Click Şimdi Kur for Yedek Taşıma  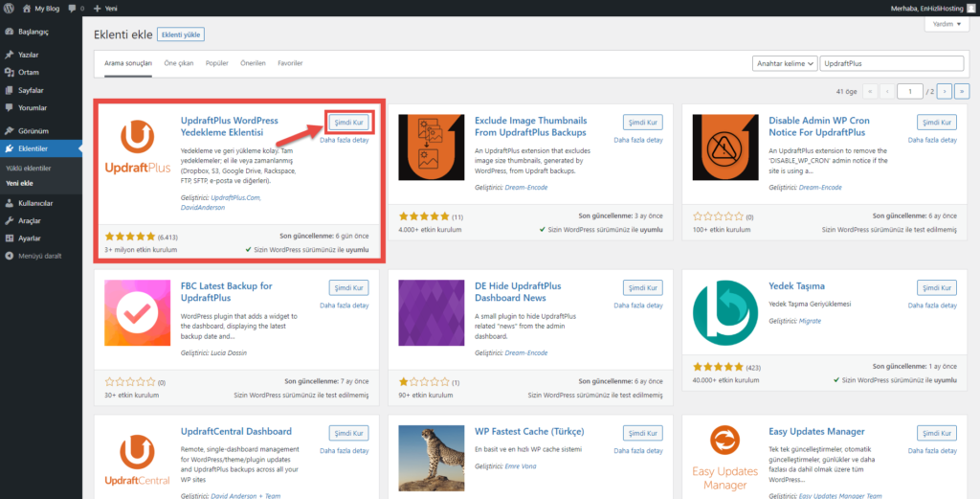point(937,287)
